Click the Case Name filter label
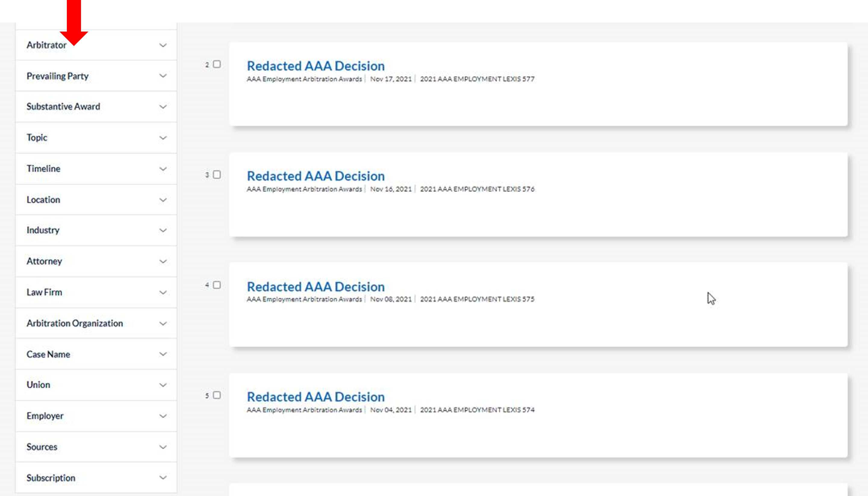868x496 pixels. (x=48, y=354)
